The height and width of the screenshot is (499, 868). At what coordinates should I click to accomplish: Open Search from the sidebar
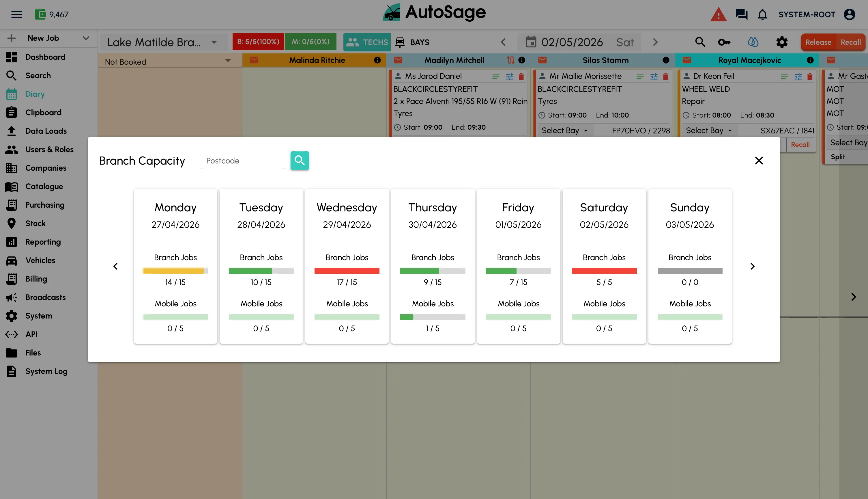(x=38, y=75)
